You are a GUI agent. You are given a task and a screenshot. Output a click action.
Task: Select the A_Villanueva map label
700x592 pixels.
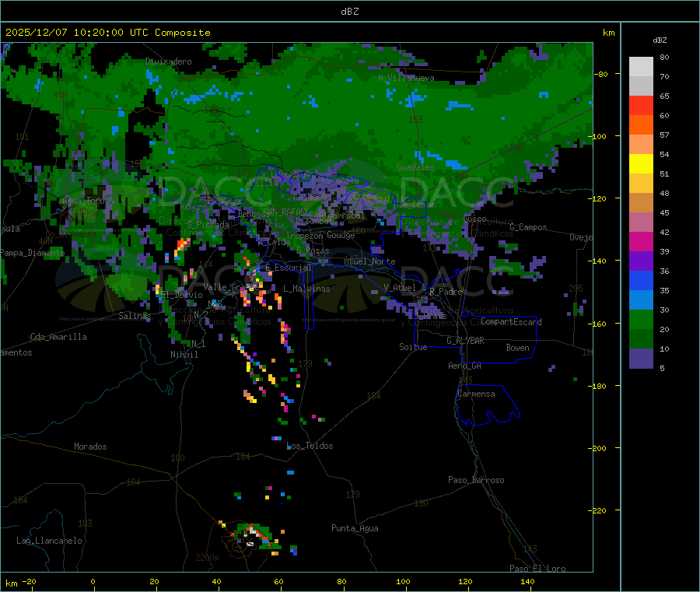(x=406, y=78)
